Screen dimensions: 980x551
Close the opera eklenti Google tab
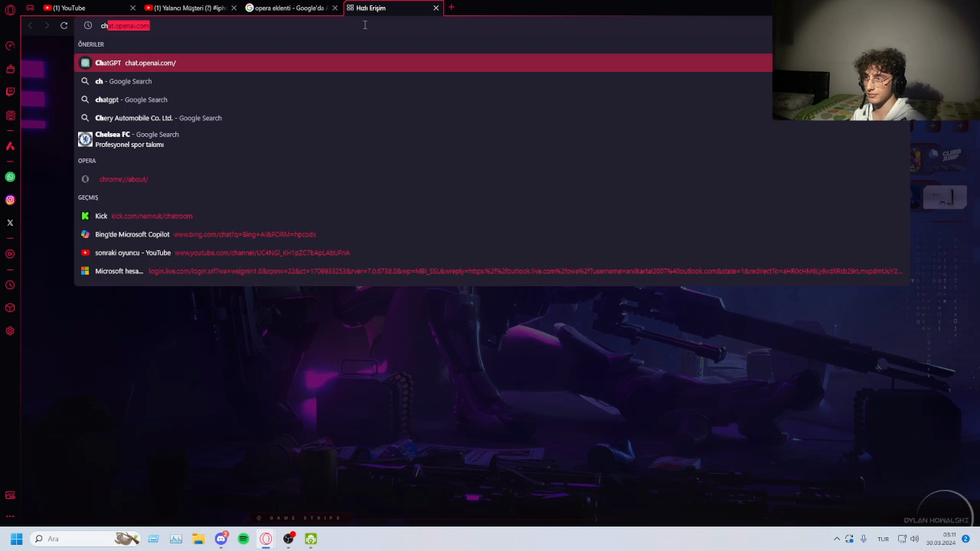[335, 8]
